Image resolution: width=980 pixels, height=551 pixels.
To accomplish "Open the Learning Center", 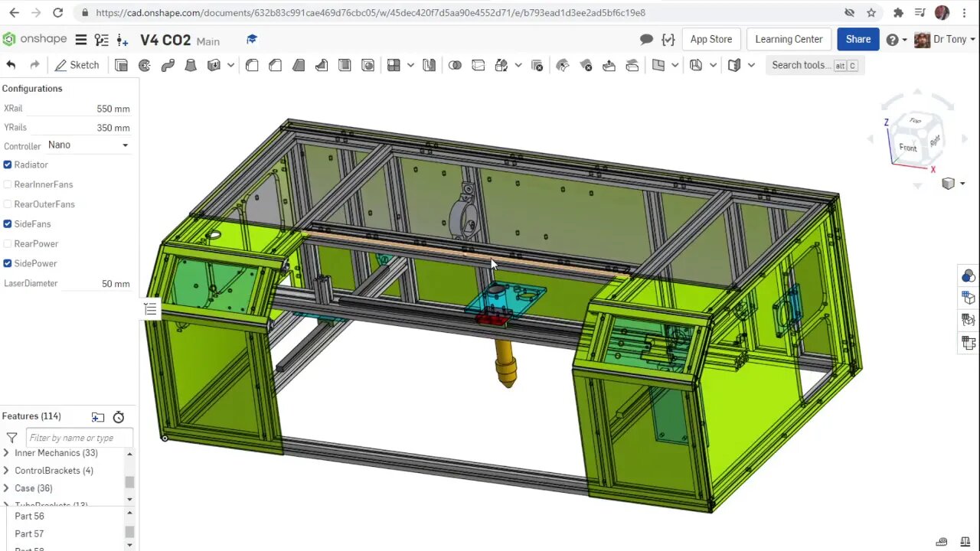I will tap(789, 39).
